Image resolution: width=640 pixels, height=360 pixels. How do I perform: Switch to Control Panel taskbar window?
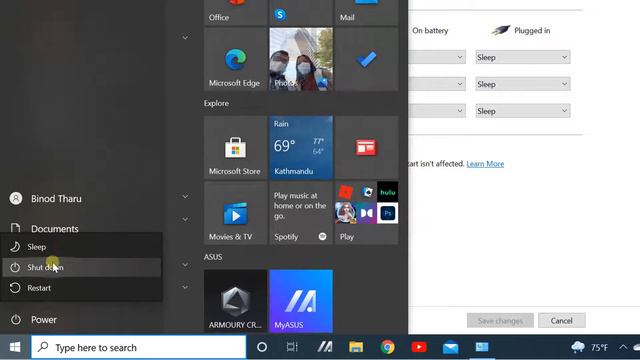coord(482,347)
